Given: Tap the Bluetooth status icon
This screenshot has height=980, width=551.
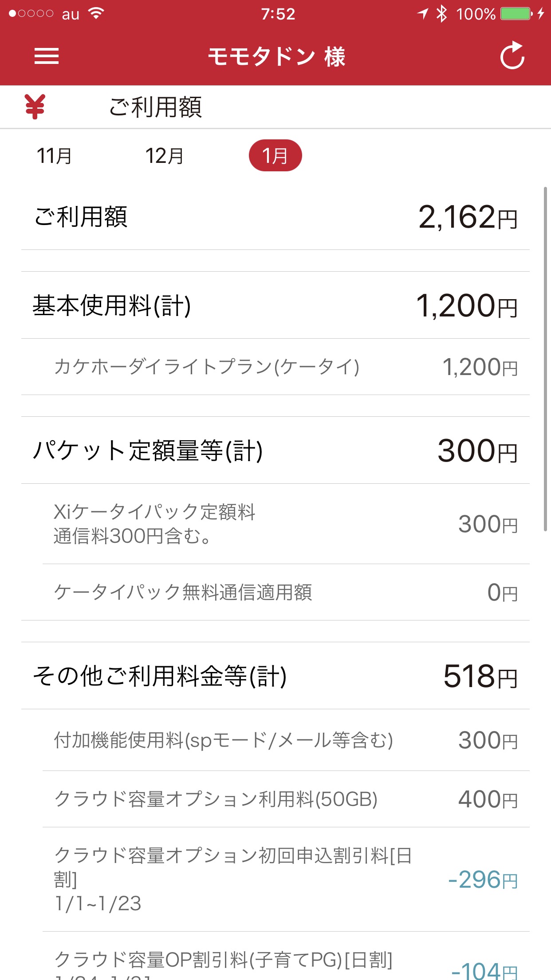Looking at the screenshot, I should click(441, 14).
